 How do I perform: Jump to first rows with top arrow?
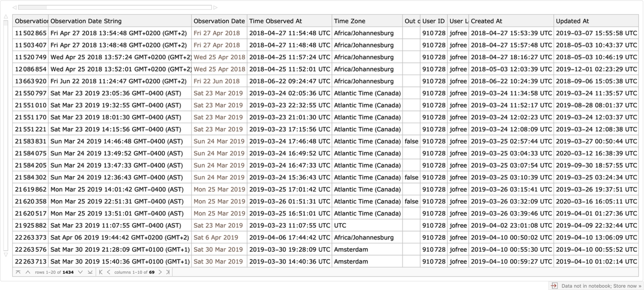tap(18, 272)
